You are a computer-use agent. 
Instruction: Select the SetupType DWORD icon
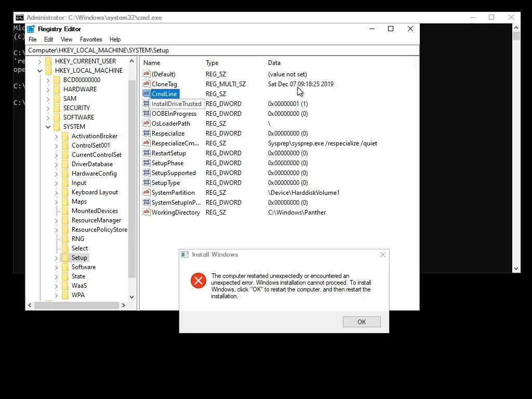coord(146,182)
